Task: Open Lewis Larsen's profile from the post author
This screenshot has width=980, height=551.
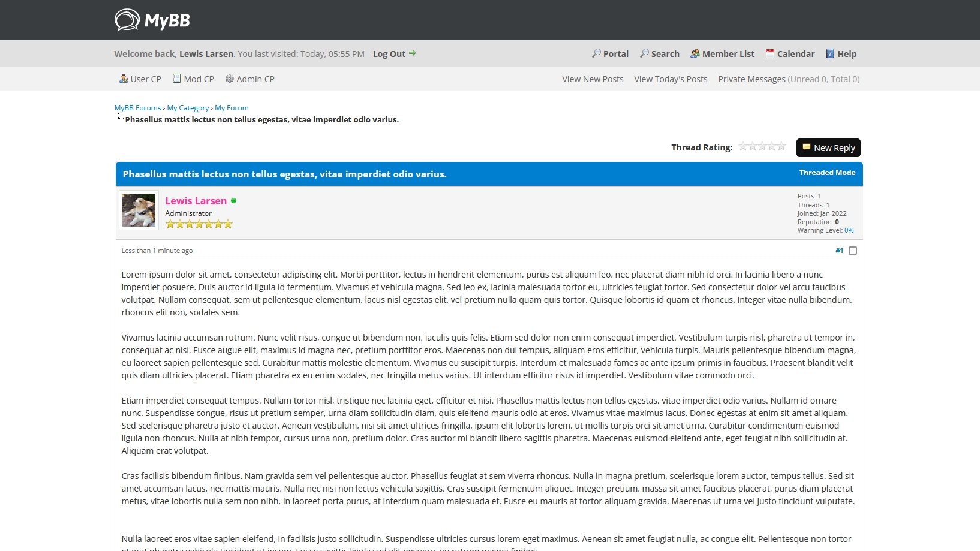Action: pyautogui.click(x=196, y=201)
